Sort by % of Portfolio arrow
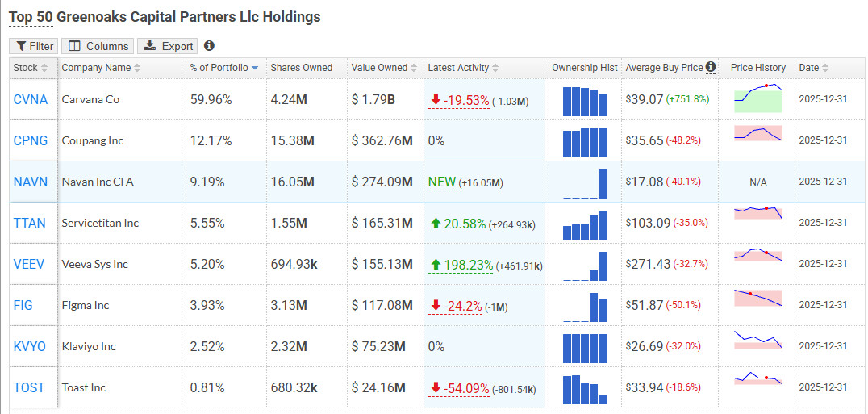This screenshot has width=868, height=414. [x=255, y=68]
